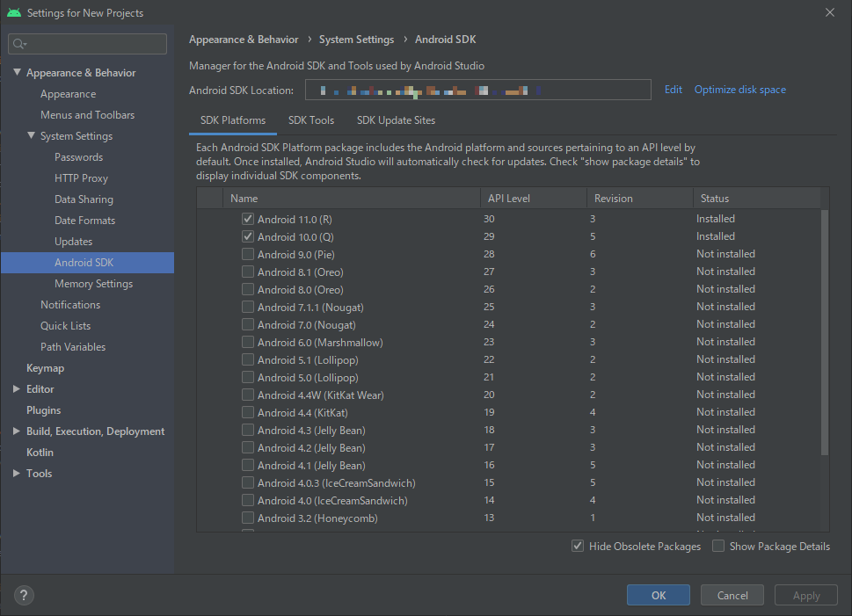Open Quick Lists settings
Viewport: 852px width, 616px height.
pos(65,326)
